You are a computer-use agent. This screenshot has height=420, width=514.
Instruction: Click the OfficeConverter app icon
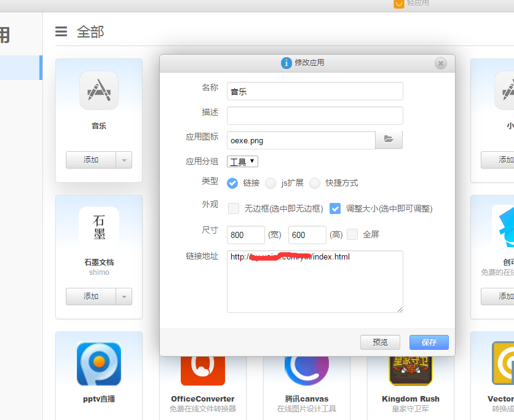[202, 370]
